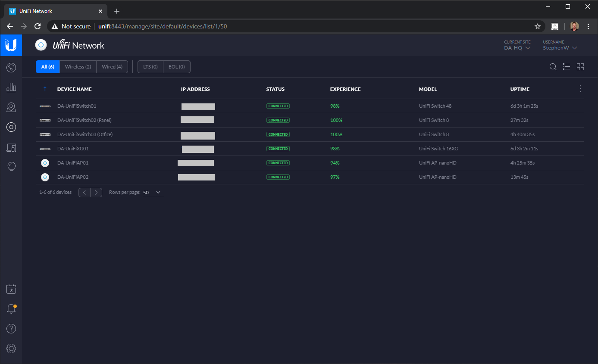The image size is (598, 364).
Task: Reload the browser page
Action: (x=38, y=26)
